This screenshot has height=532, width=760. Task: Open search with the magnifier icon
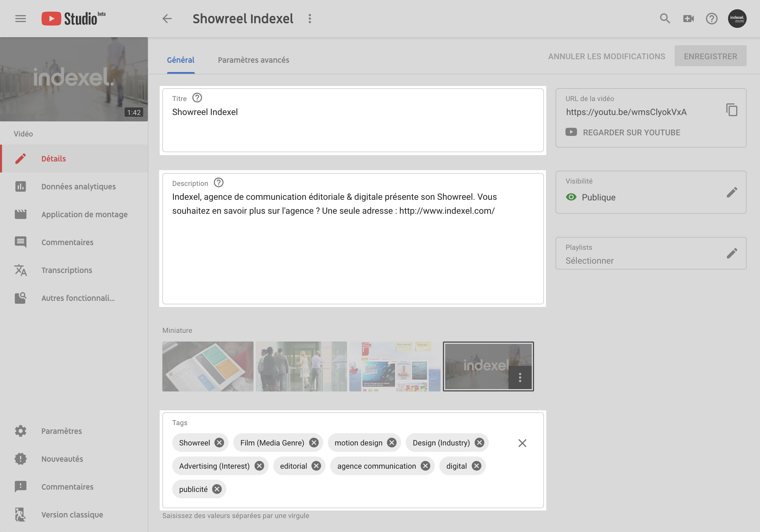[x=665, y=19]
